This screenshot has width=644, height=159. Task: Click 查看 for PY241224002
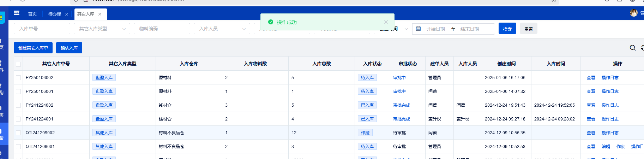coord(591,105)
